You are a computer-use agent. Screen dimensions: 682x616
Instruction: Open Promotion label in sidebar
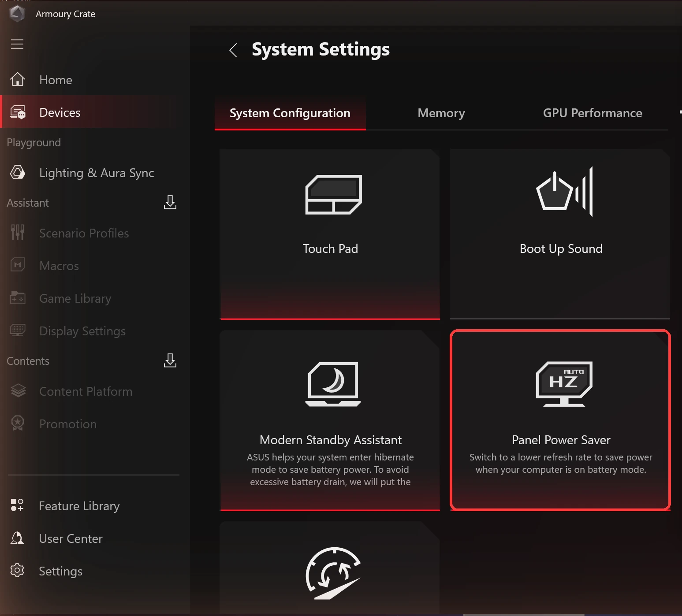[x=68, y=424]
